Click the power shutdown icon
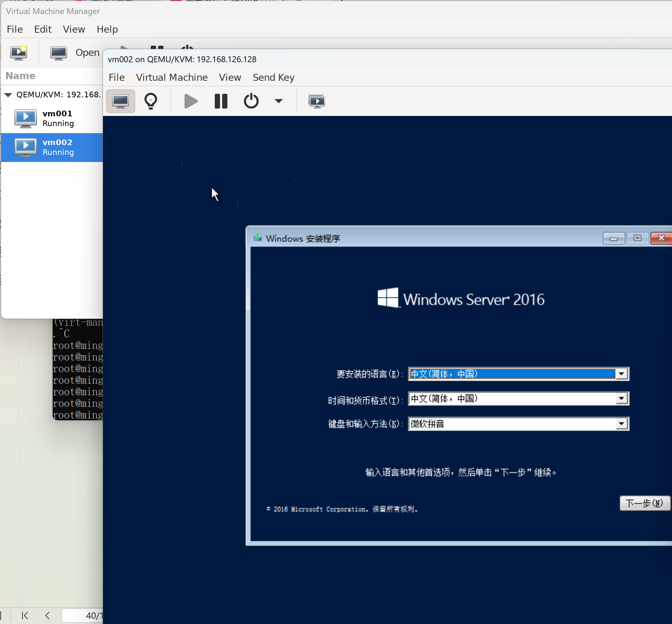Viewport: 672px width, 624px height. click(251, 101)
